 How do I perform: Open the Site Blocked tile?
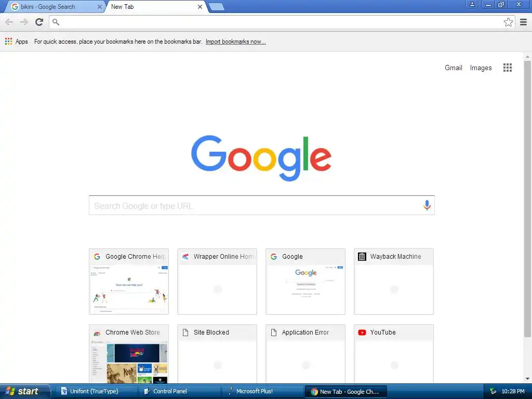(217, 354)
